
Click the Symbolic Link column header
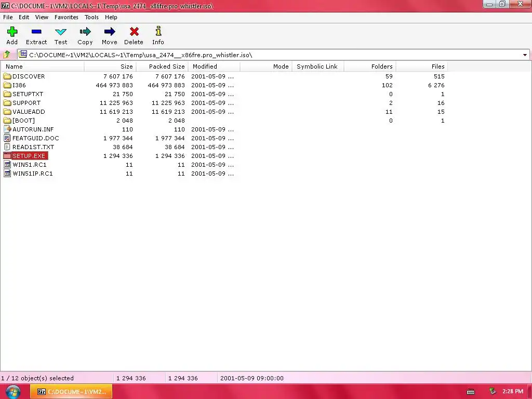(318, 66)
